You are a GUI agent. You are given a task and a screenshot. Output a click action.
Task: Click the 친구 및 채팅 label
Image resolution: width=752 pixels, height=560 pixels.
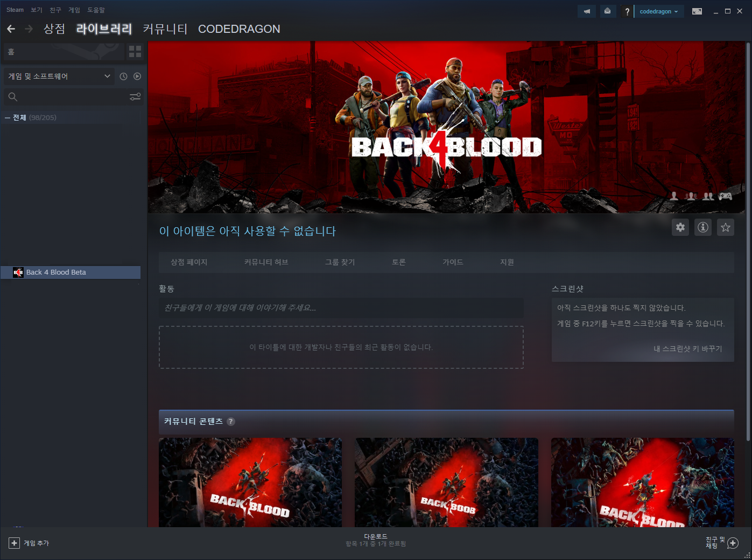pyautogui.click(x=715, y=543)
